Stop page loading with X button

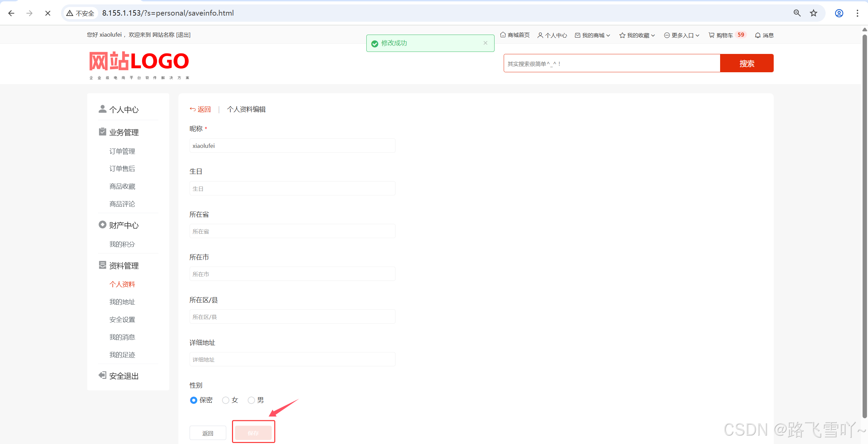pyautogui.click(x=48, y=13)
